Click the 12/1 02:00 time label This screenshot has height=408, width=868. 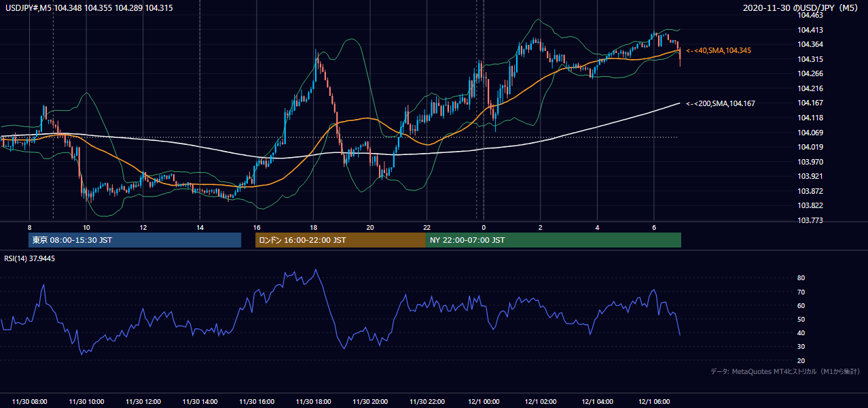click(x=541, y=402)
